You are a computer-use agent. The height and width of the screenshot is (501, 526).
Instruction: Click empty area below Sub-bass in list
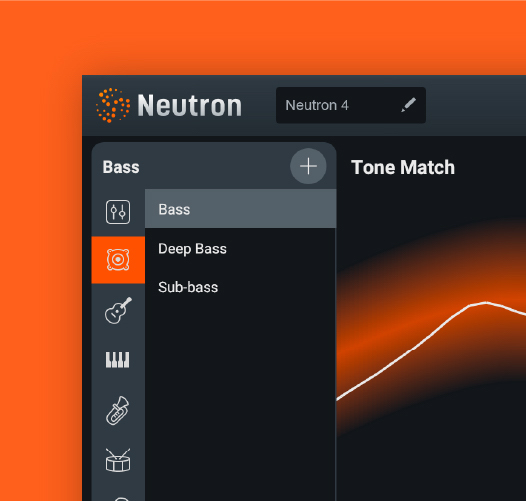click(x=241, y=396)
